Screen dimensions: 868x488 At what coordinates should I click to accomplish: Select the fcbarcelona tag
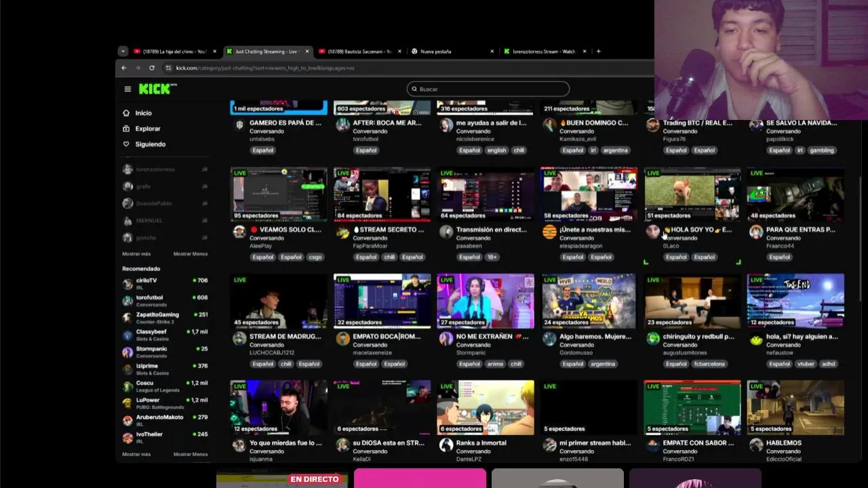coord(710,364)
